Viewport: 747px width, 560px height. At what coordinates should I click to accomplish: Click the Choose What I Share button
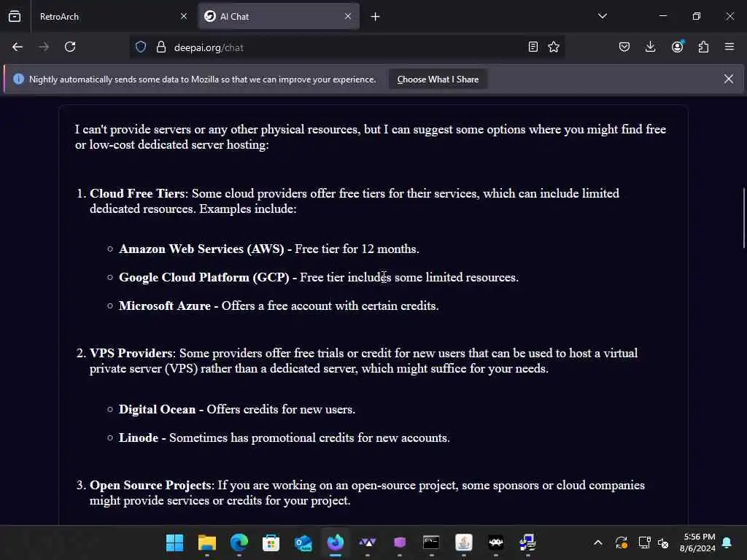(x=438, y=79)
